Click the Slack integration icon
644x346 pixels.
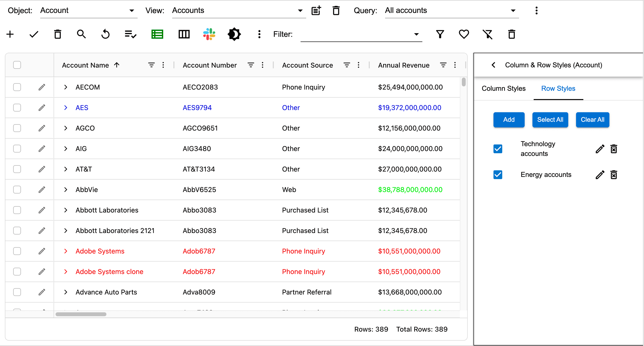[209, 34]
